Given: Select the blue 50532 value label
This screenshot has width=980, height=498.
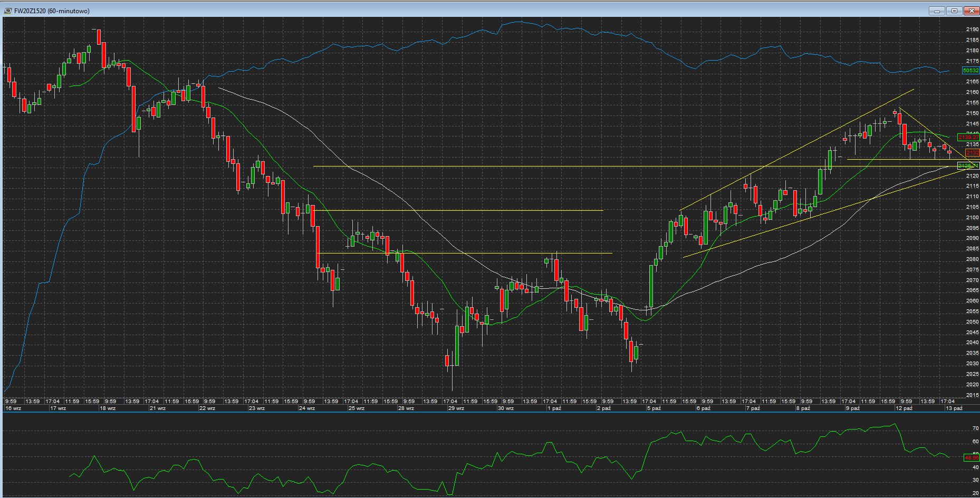Looking at the screenshot, I should click(x=971, y=70).
